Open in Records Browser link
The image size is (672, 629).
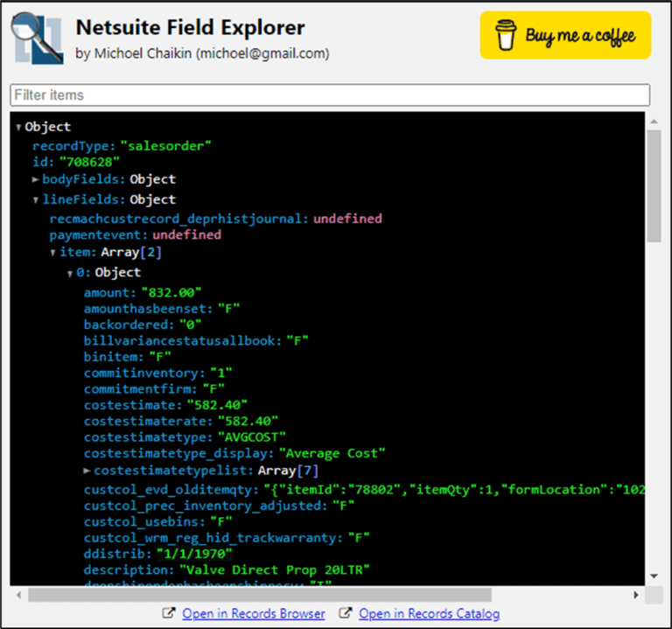(x=254, y=613)
